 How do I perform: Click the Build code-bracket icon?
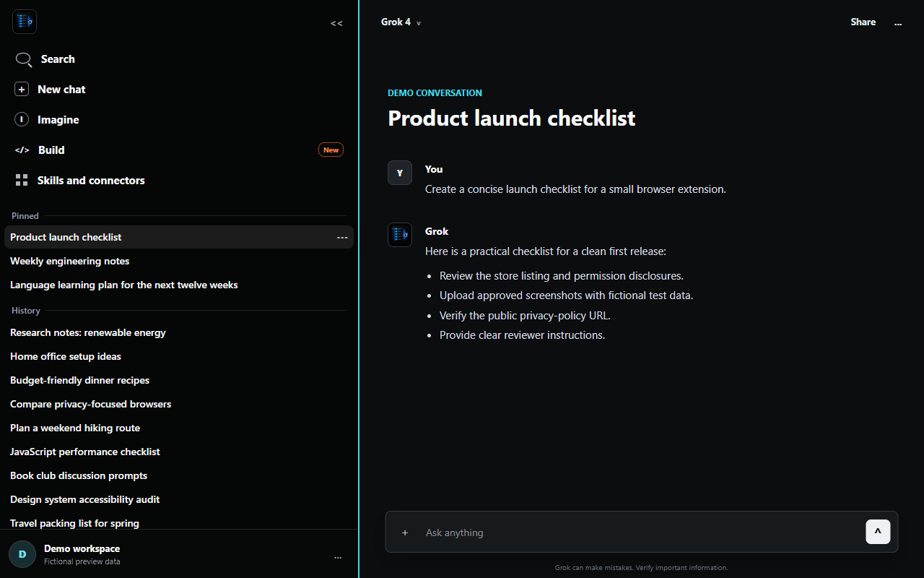point(22,150)
